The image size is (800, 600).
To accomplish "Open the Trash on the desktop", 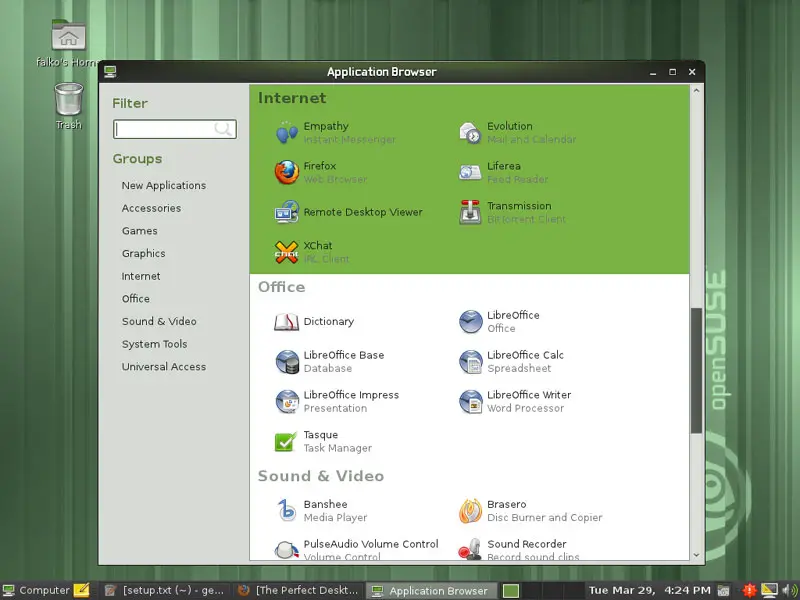I will tap(68, 107).
